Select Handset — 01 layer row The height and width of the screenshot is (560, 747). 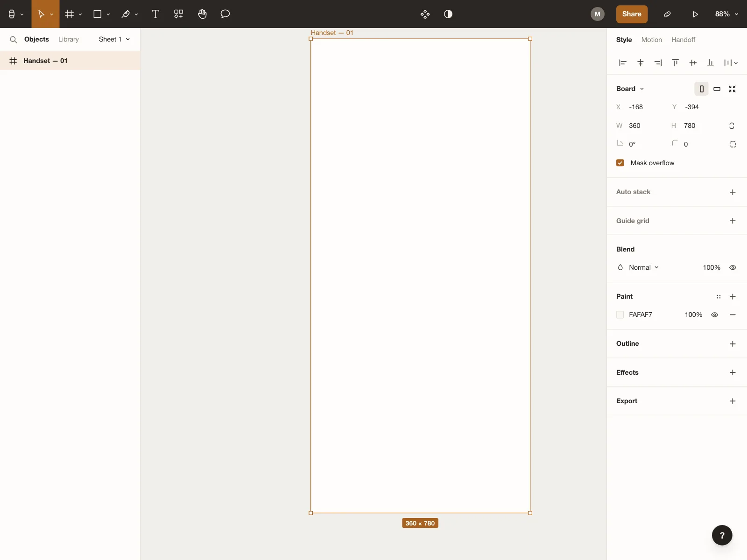tap(70, 61)
